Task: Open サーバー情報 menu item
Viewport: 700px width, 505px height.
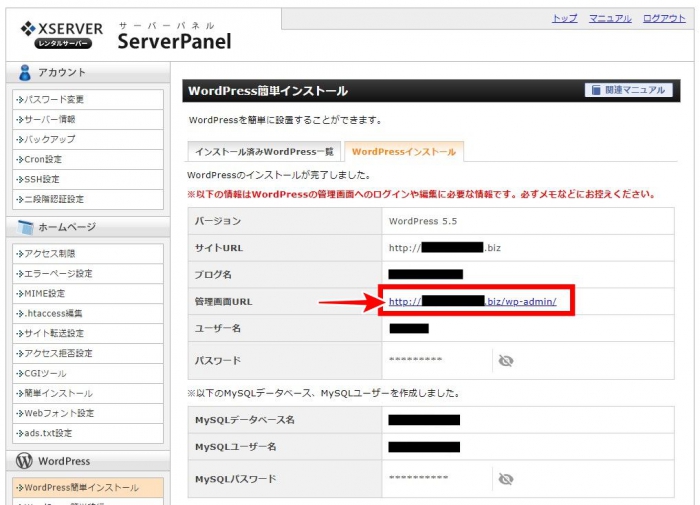Action: tap(88, 119)
